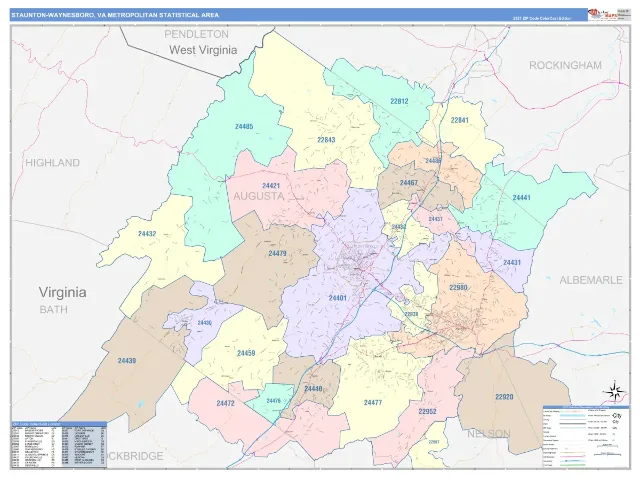Select ZIP code 22841 label

pyautogui.click(x=460, y=120)
